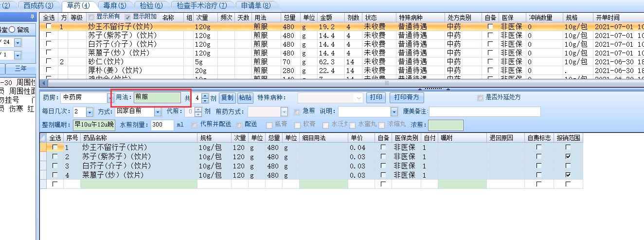The height and width of the screenshot is (240, 644).
Task: Toggle 报销范围 checkbox for 苏子(紫苏子) in lower table
Action: pyautogui.click(x=568, y=157)
